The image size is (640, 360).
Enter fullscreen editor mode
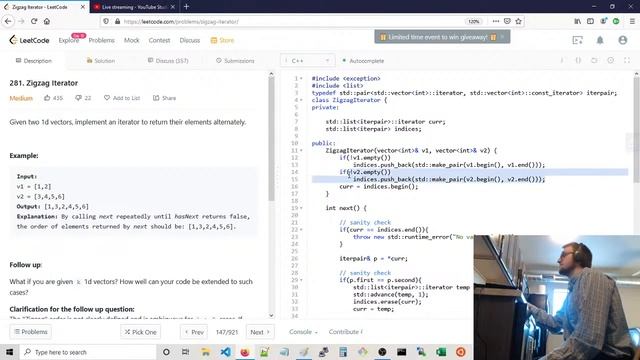627,60
